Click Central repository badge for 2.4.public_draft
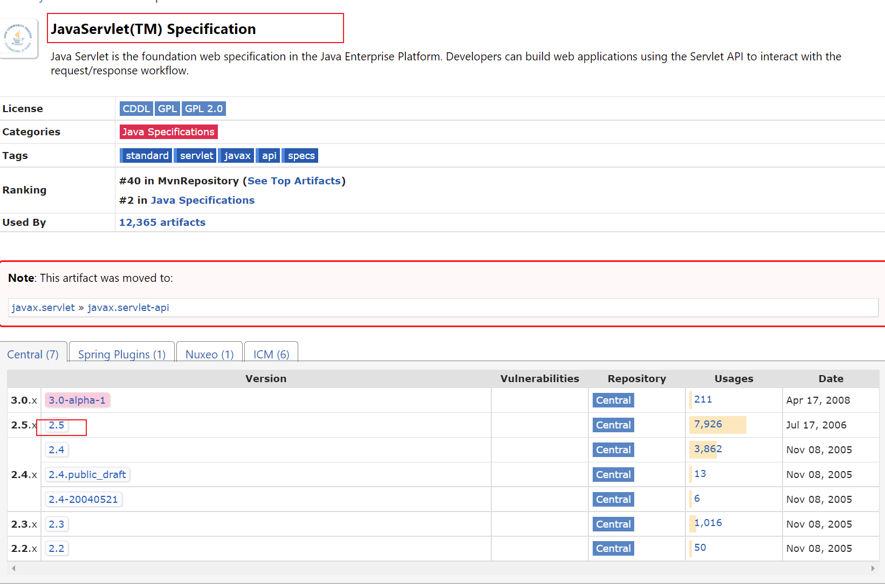The height and width of the screenshot is (588, 885). (x=613, y=475)
